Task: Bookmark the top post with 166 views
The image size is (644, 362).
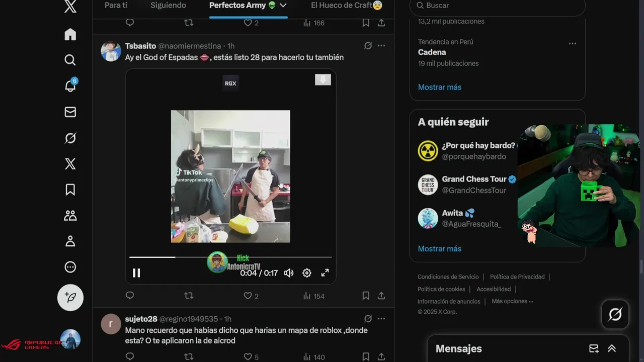Action: [x=366, y=23]
